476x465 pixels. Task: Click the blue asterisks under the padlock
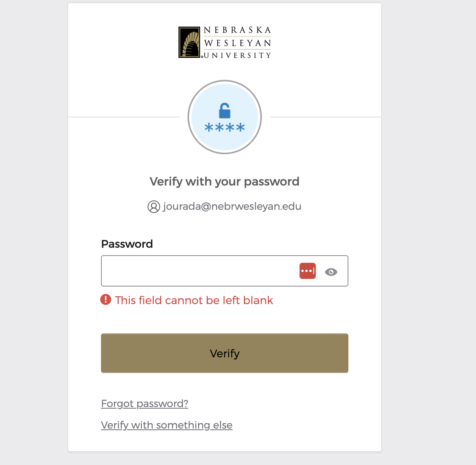pos(225,128)
